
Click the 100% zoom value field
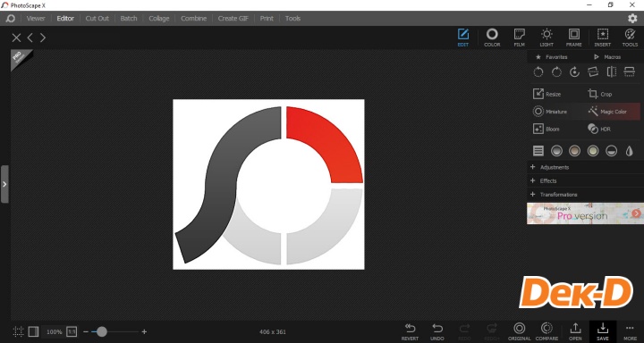coord(54,331)
